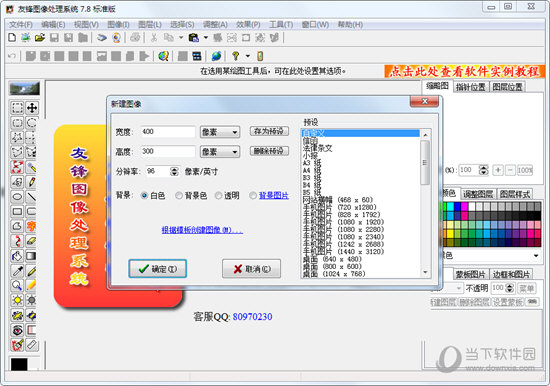
Task: Click the 确定 confirm button
Action: coord(157,269)
